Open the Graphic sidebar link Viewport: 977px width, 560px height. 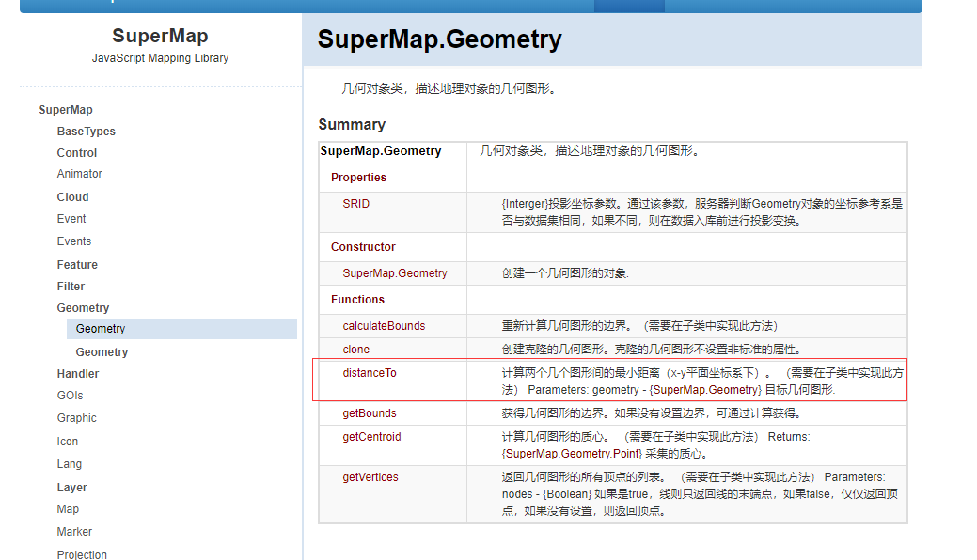(77, 418)
